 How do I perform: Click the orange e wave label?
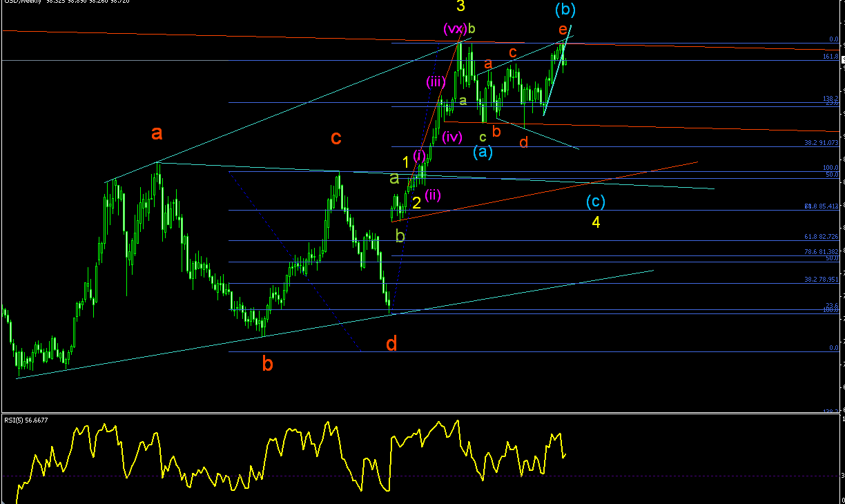click(x=563, y=29)
